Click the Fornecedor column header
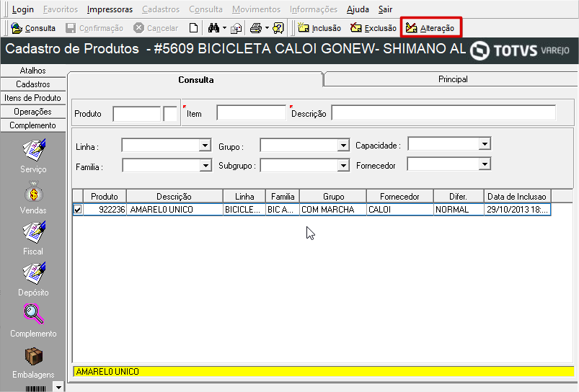The height and width of the screenshot is (392, 579). point(400,197)
